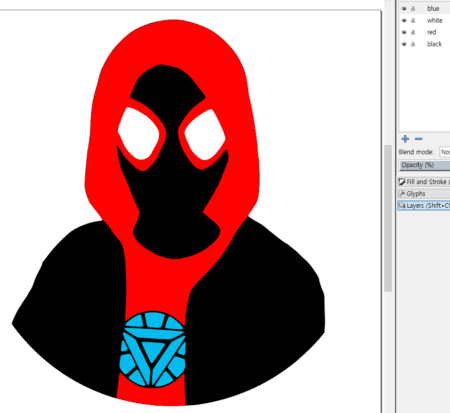Switch to the Glyphs panel tab
Screen dimensions: 450x413
(424, 194)
